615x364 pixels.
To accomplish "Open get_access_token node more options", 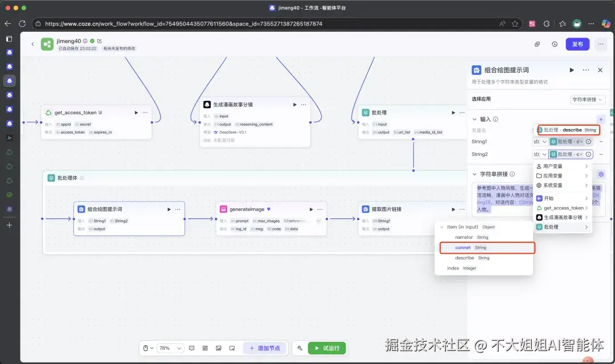I will [145, 113].
